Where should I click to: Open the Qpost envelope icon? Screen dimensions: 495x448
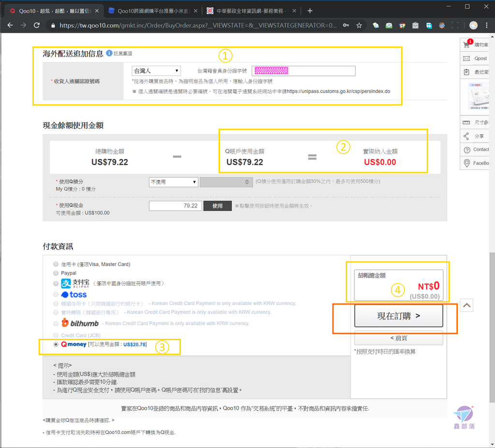[x=466, y=58]
